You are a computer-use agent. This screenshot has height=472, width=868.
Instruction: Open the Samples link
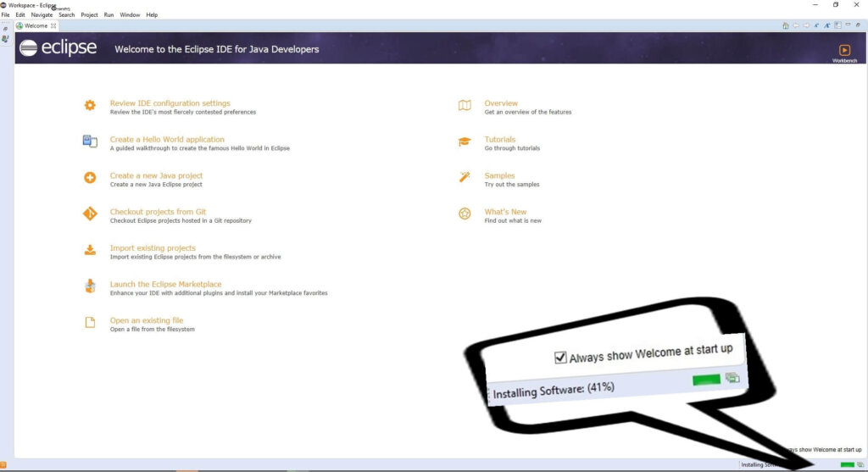[x=499, y=175]
